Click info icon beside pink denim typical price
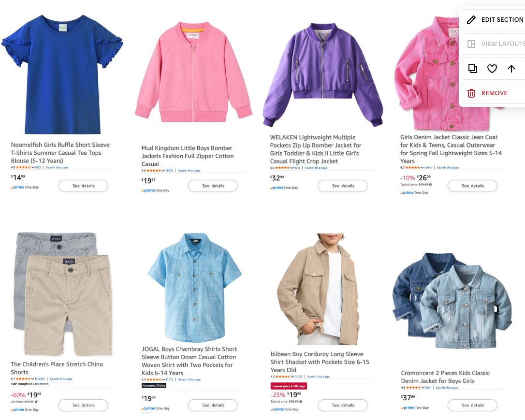 tap(430, 185)
